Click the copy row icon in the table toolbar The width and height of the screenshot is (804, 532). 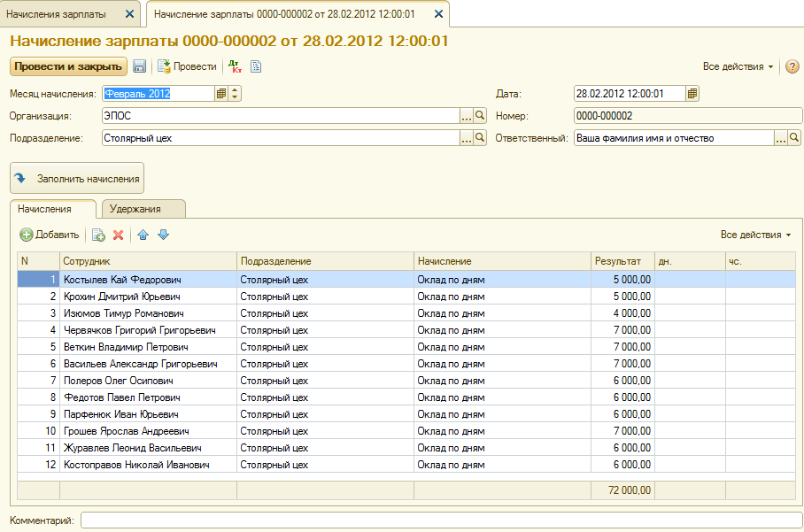(98, 235)
